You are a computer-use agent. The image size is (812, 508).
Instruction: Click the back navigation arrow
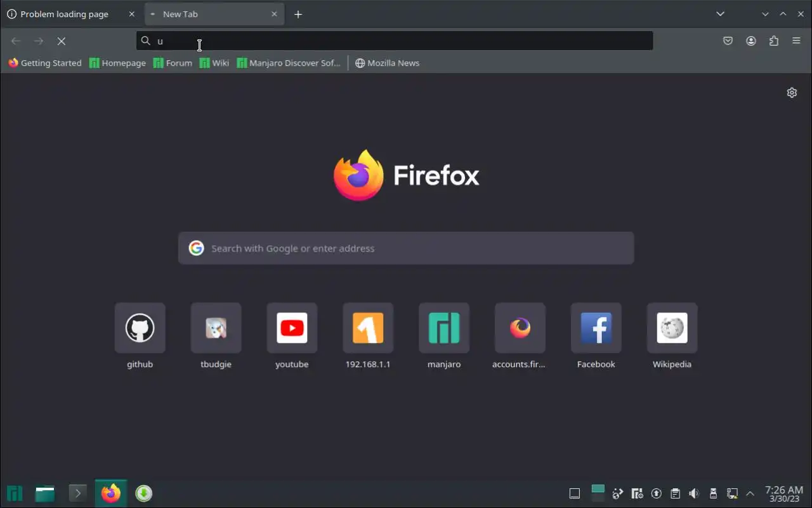click(16, 41)
